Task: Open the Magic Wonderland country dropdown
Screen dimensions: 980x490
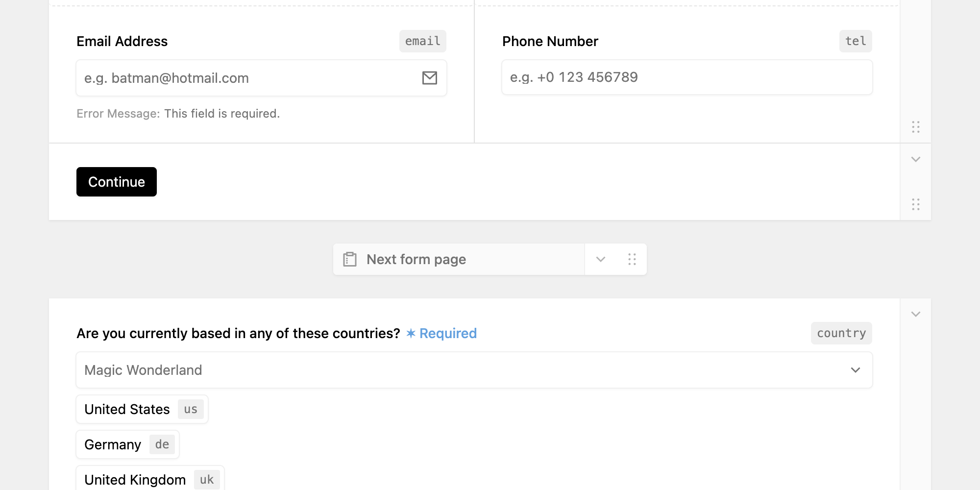Action: [x=474, y=370]
